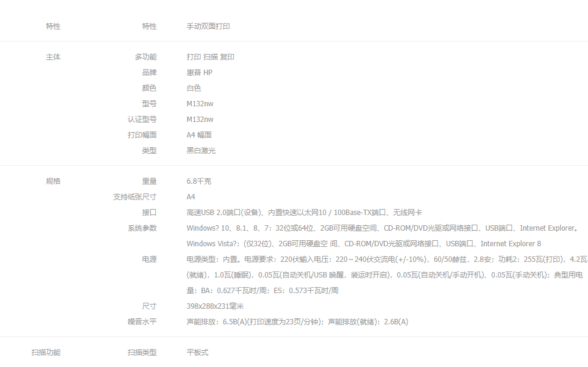
Task: Select the '类型' label
Action: (x=149, y=151)
